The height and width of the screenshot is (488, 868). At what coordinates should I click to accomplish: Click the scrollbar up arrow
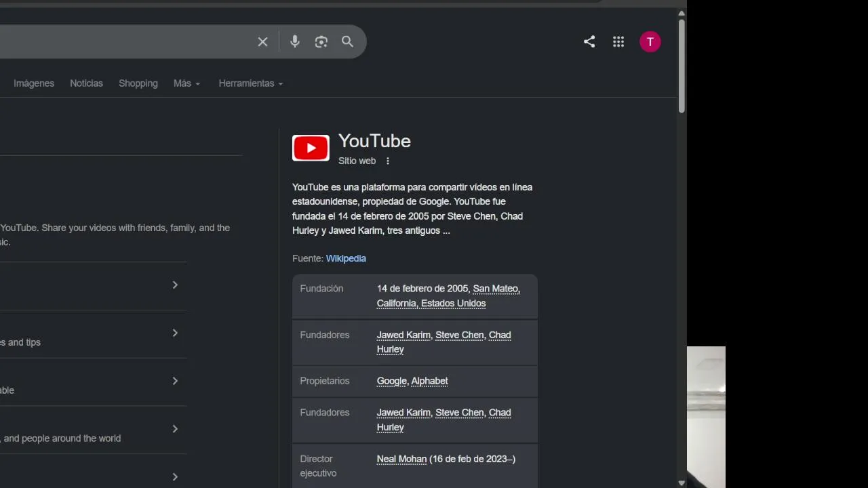(x=682, y=13)
